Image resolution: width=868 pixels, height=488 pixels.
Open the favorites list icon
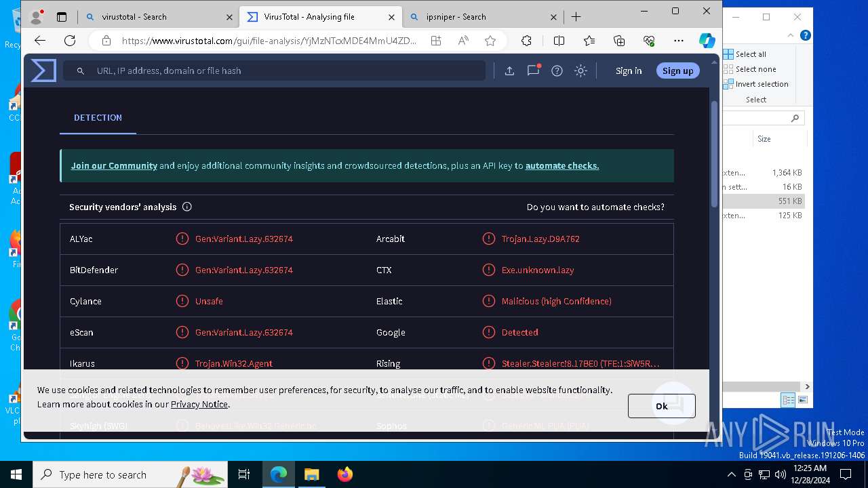[x=589, y=41]
